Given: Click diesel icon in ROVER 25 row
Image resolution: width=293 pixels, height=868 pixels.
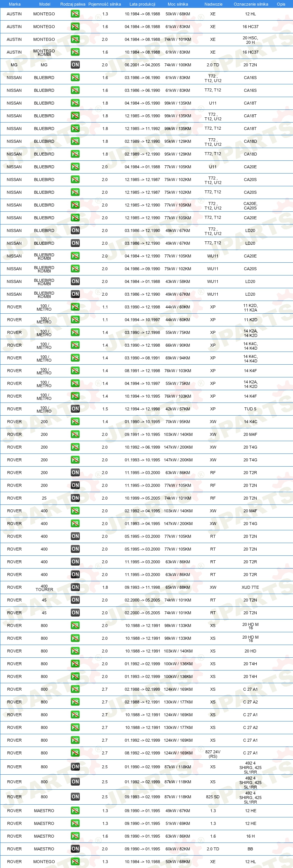Looking at the screenshot, I should tap(75, 498).
